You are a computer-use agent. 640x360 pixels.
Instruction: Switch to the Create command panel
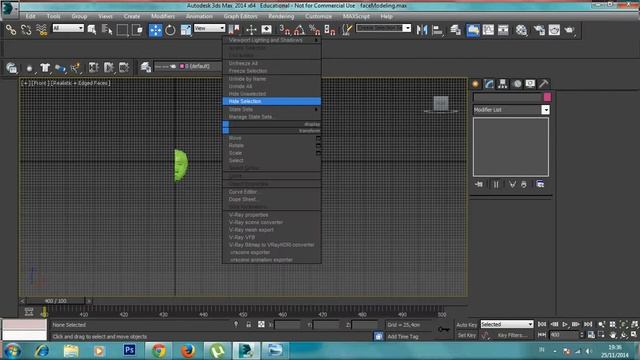(476, 84)
